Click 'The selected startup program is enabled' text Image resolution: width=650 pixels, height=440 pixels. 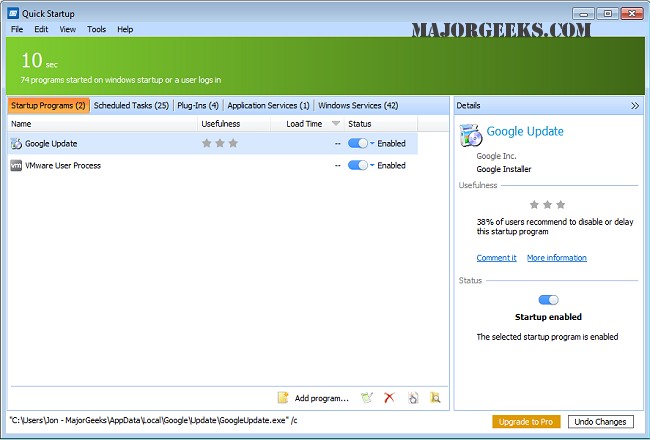[547, 337]
